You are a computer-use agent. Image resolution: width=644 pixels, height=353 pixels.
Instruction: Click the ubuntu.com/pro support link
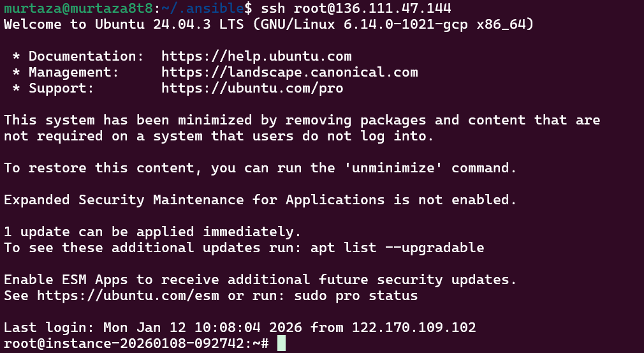252,88
